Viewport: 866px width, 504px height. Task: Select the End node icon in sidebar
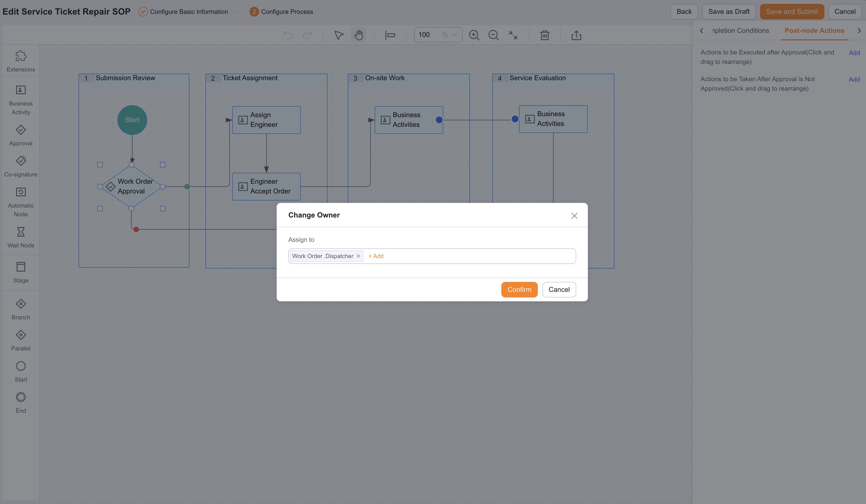(21, 397)
